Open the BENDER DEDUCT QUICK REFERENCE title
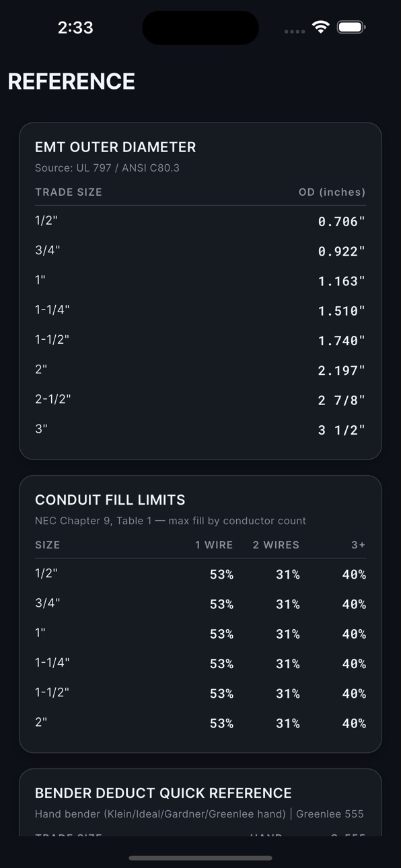The image size is (401, 868). pos(163,793)
